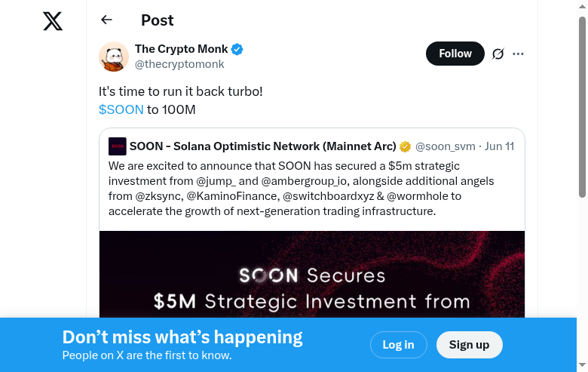Click the Sign up button

[469, 345]
